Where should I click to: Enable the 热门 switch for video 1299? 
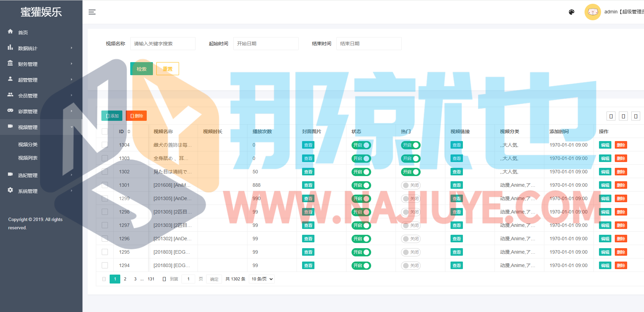pos(411,199)
